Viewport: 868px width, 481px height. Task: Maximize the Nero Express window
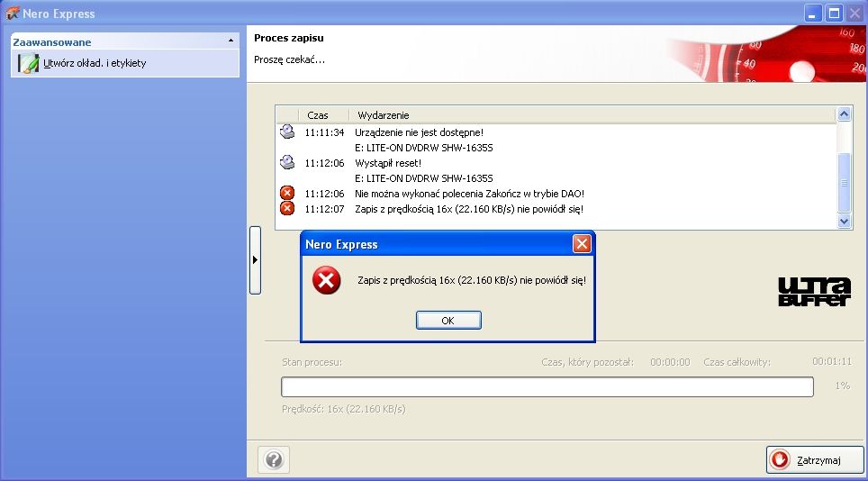(834, 14)
